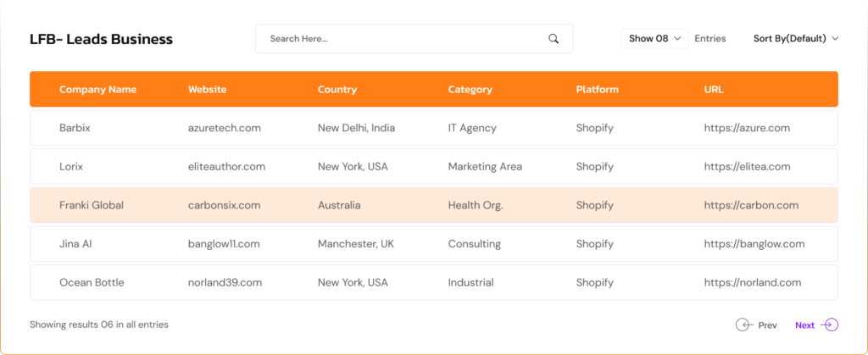The width and height of the screenshot is (868, 355).
Task: Select the Company Name column header
Action: tap(98, 89)
